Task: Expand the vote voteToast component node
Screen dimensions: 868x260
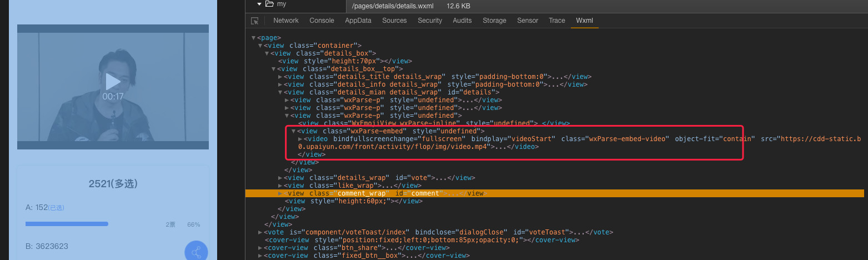Action: 260,232
